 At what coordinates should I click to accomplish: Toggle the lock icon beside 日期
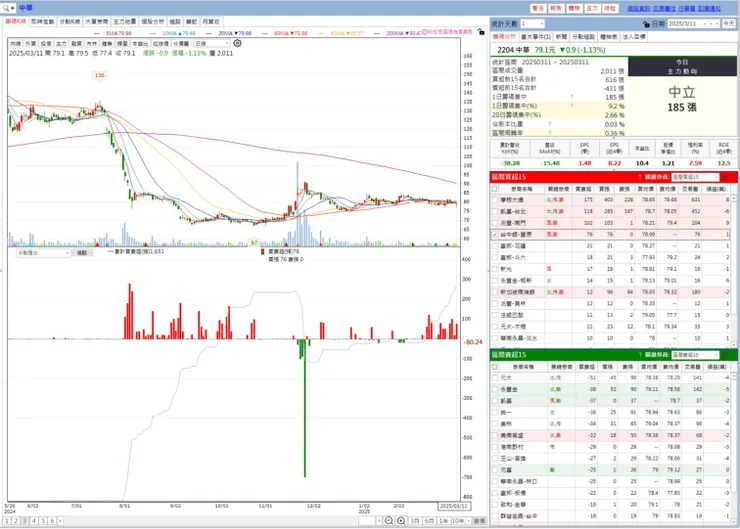click(x=647, y=24)
